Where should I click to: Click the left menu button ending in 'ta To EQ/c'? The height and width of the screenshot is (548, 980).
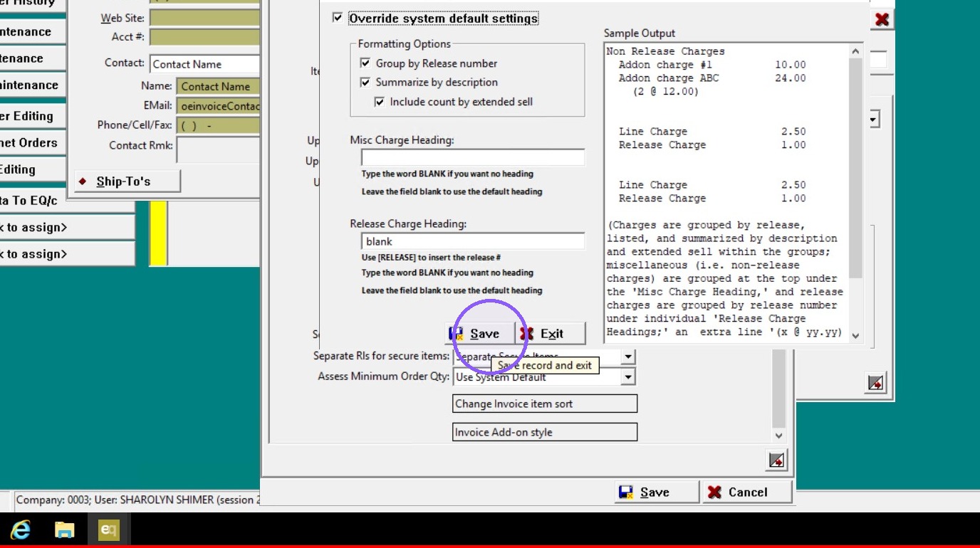(68, 201)
